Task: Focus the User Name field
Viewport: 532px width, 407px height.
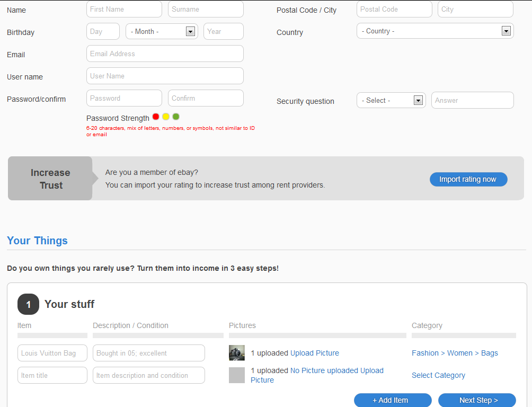Action: (165, 76)
